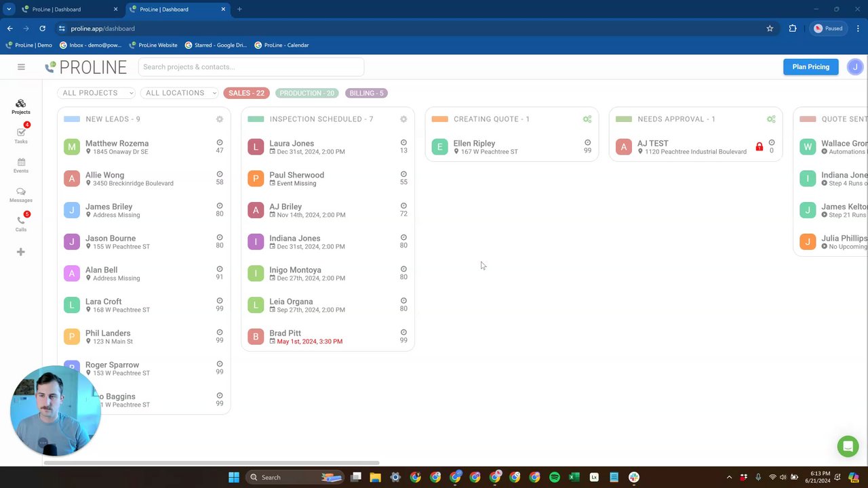The height and width of the screenshot is (488, 868).
Task: Open Windows Start menu
Action: (234, 477)
